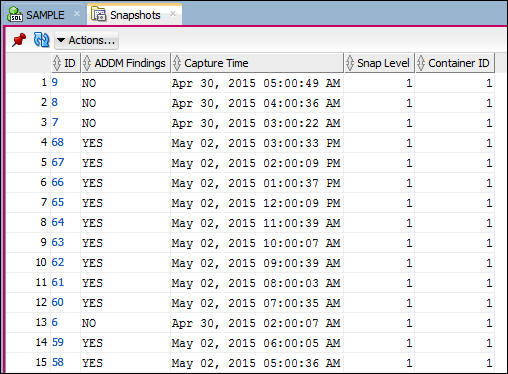
Task: Select capture time May 02, 2015 02:00:09 PM
Action: (x=256, y=163)
